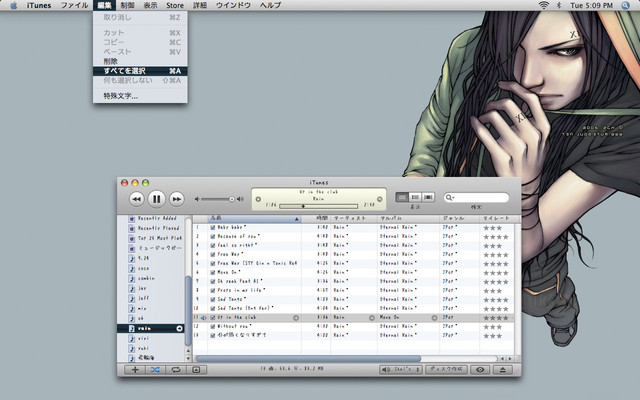Click the max-volume speaker icon
Image resolution: width=640 pixels, height=400 pixels.
point(240,199)
